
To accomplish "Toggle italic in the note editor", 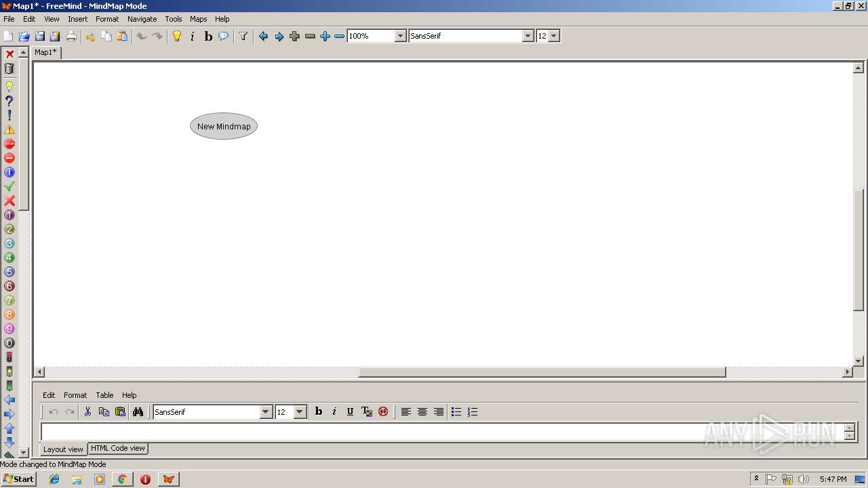I will 334,411.
